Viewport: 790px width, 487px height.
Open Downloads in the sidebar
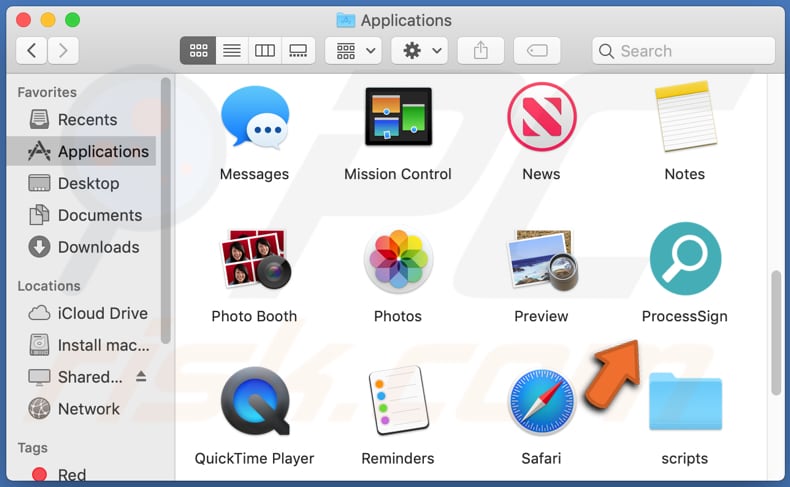click(82, 247)
